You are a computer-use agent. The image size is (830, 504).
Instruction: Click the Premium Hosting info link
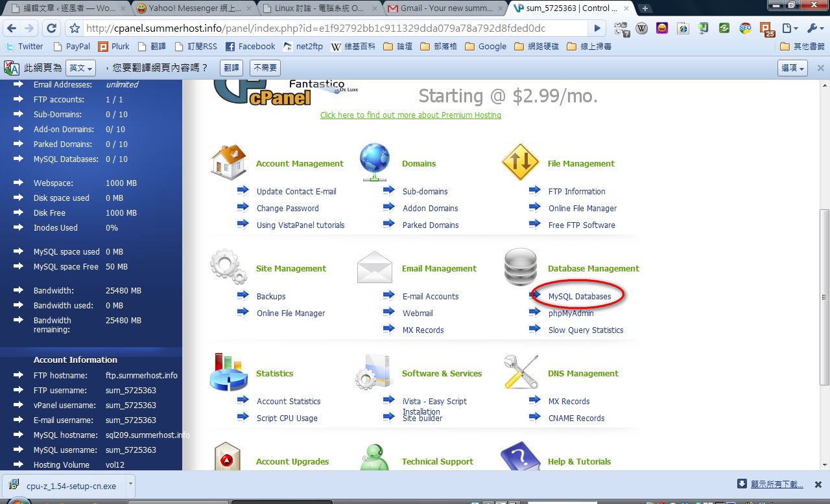pos(410,115)
